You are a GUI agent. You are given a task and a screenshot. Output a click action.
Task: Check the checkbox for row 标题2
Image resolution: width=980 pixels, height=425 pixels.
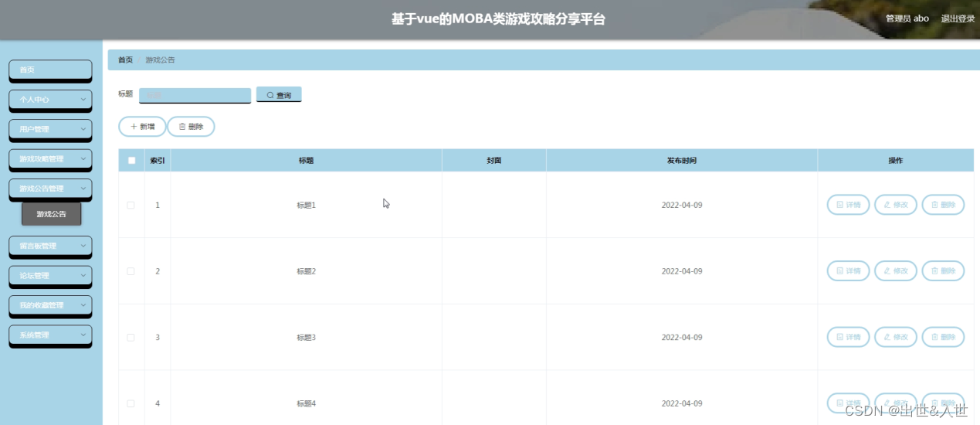[x=131, y=271]
